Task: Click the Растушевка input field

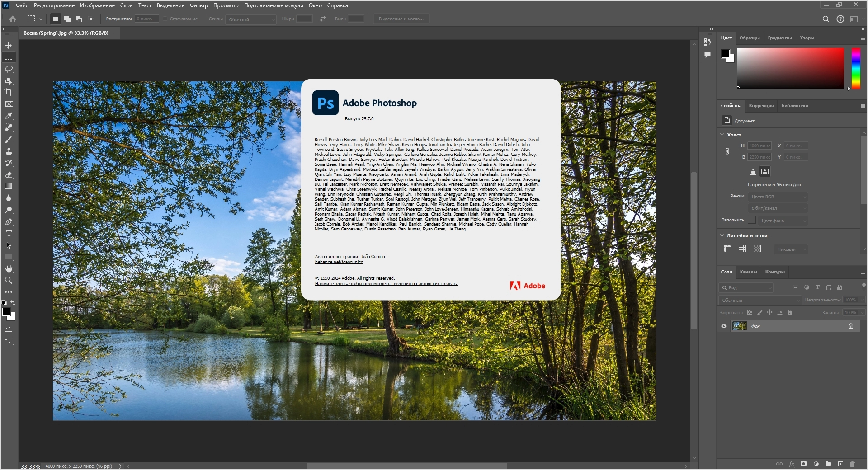Action: coord(147,19)
